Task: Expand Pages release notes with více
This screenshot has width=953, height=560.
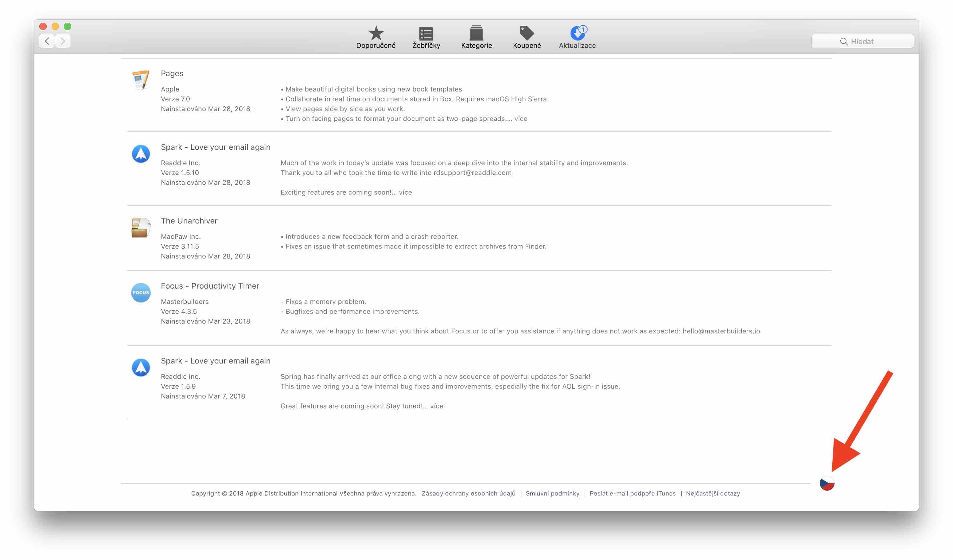Action: (x=520, y=119)
